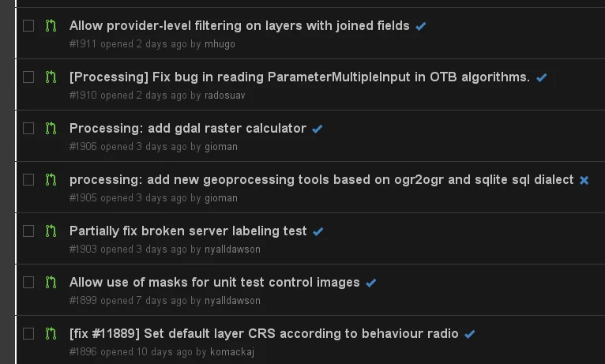The width and height of the screenshot is (605, 364).
Task: Open PR about ParameterMultipleInput in OTB algorithms
Action: click(299, 77)
